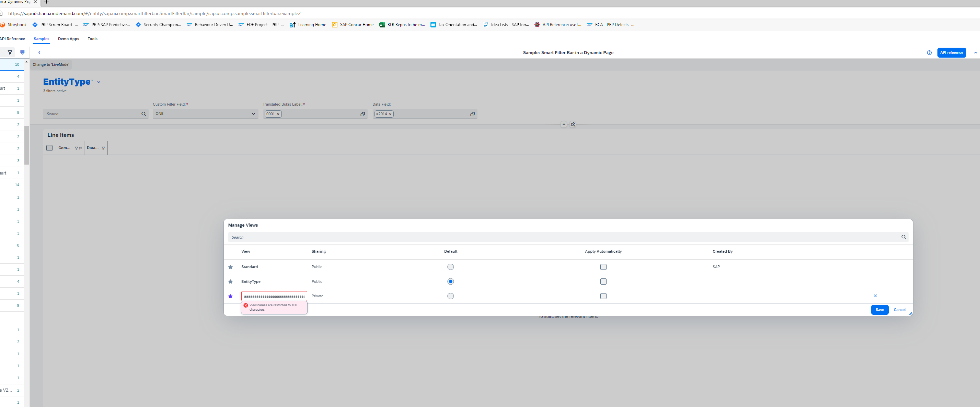The height and width of the screenshot is (407, 980).
Task: Remove the =2014 token from Data Field
Action: (390, 114)
